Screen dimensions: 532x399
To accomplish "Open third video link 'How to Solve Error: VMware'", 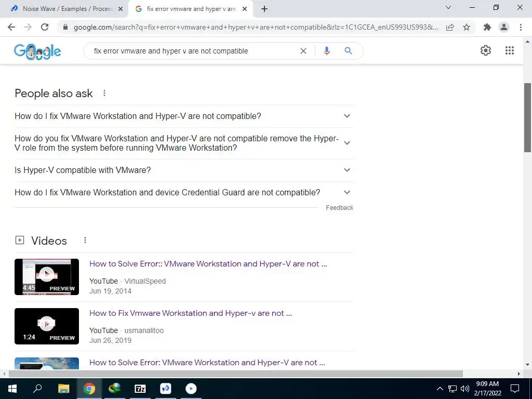I will coord(207,362).
